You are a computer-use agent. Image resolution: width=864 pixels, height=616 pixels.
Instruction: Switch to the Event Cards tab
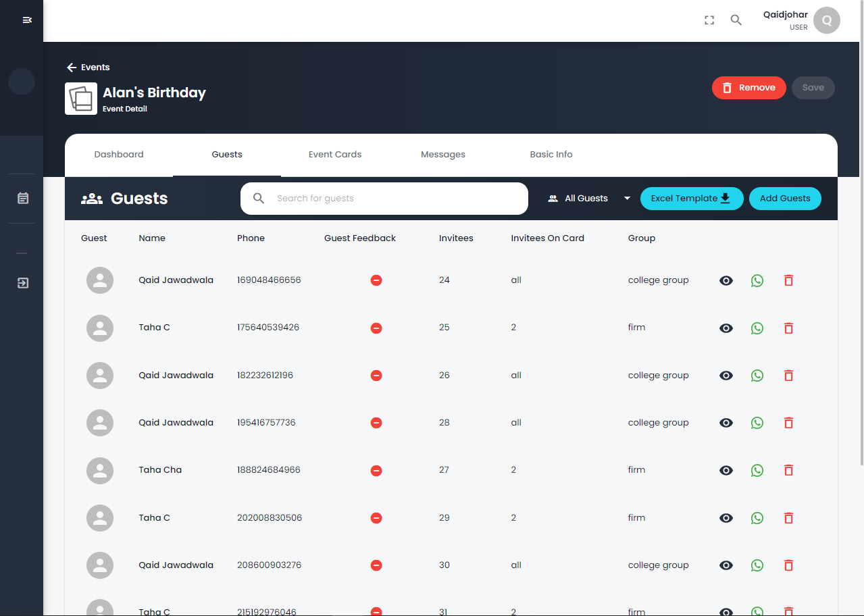pos(335,155)
